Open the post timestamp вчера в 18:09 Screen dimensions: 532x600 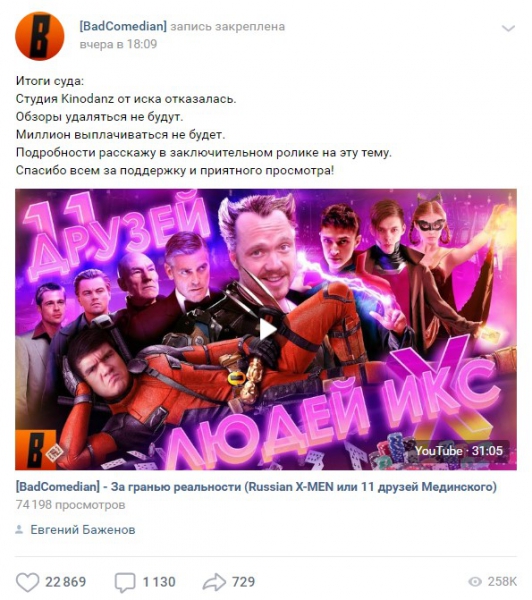[x=118, y=44]
